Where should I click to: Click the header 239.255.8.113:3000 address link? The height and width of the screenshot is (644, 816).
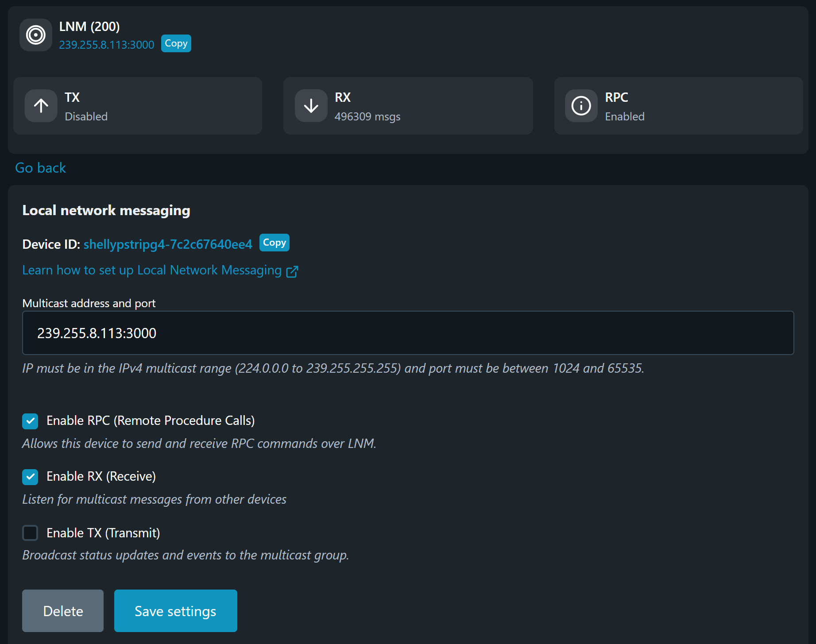click(x=107, y=45)
